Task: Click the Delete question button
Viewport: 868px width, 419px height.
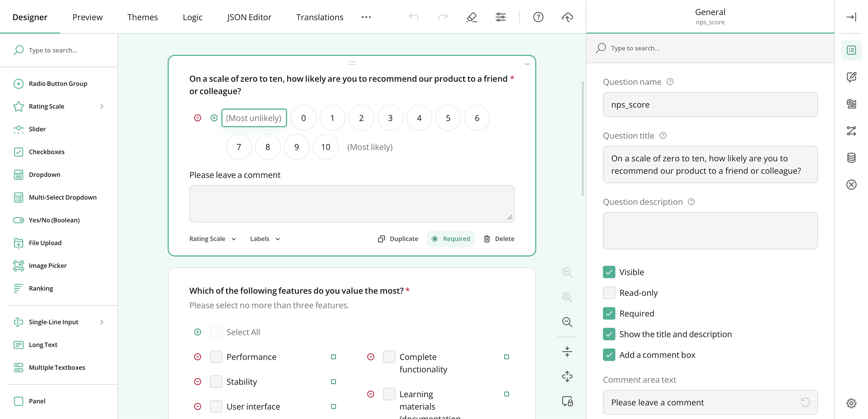Action: (499, 238)
